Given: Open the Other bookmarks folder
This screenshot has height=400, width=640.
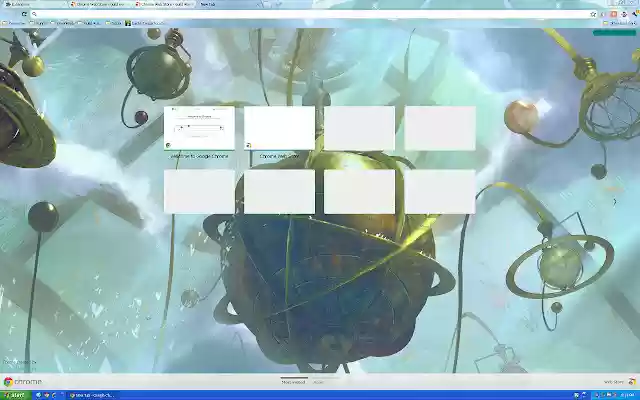Looking at the screenshot, I should 620,23.
